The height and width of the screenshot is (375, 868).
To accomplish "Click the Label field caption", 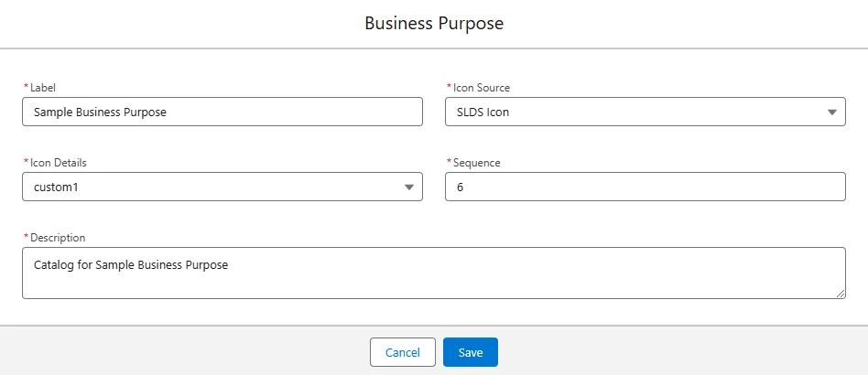I will 43,88.
